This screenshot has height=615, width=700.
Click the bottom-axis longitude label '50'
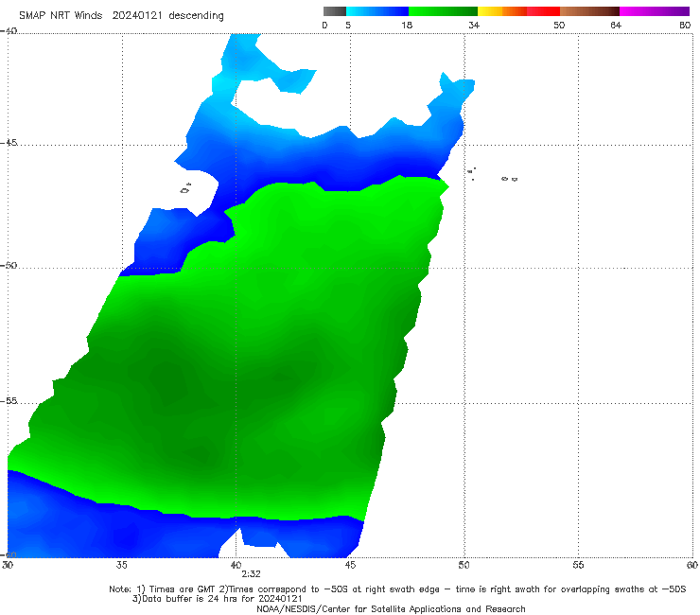(464, 565)
